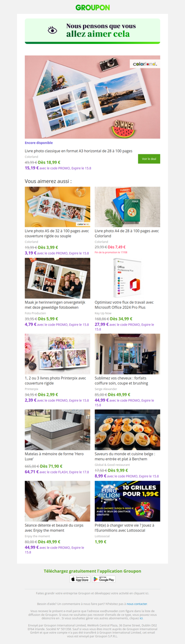Image resolution: width=185 pixels, height=644 pixels.
Task: Open the Hero Luxe mattress image
Action: (x=57, y=429)
